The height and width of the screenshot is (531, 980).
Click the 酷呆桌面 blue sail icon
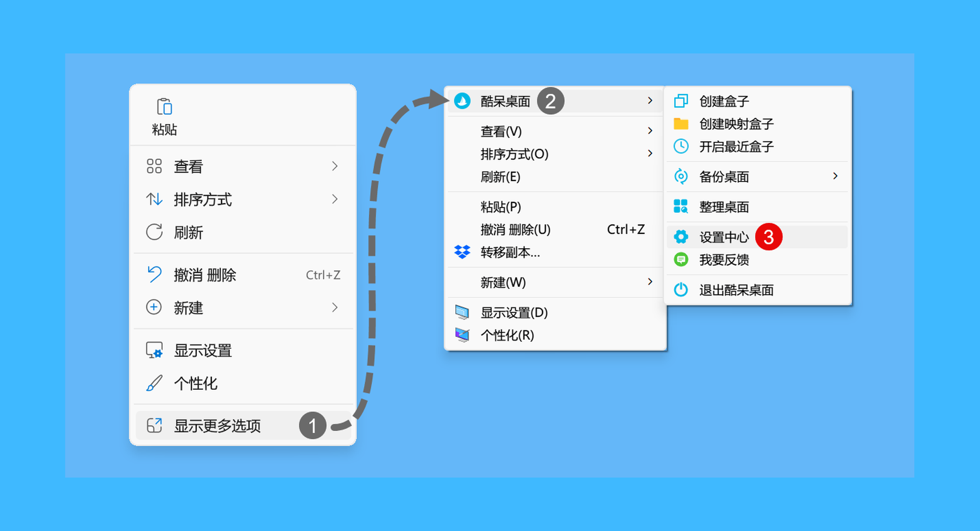[462, 101]
